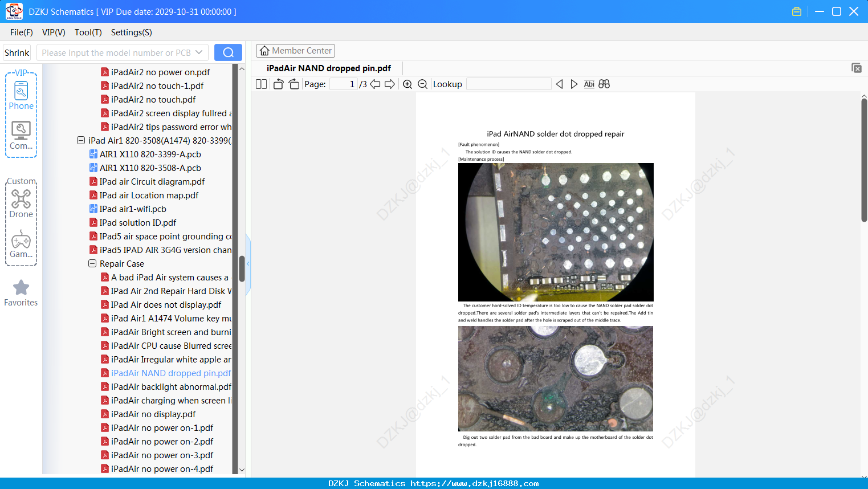Go to next page arrow
Image resolution: width=868 pixels, height=489 pixels.
coord(390,84)
